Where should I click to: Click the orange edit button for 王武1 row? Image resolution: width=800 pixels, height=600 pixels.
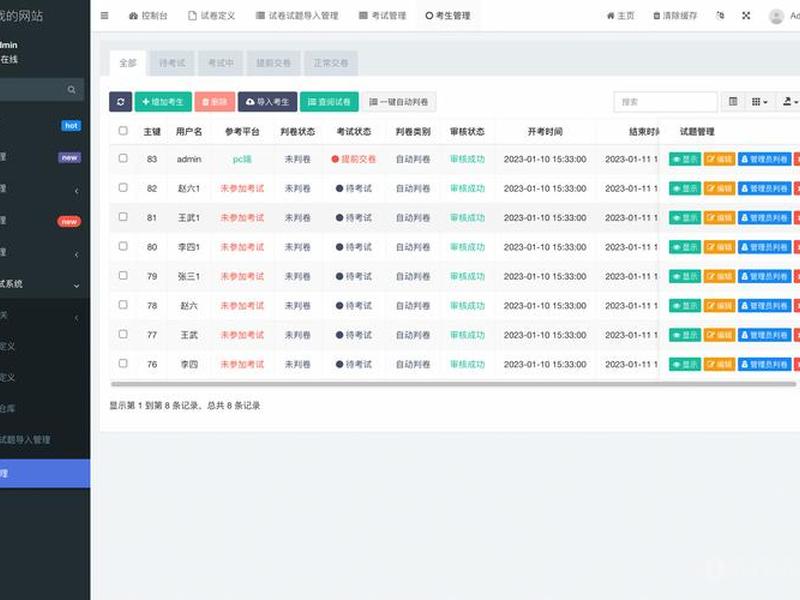pos(719,218)
